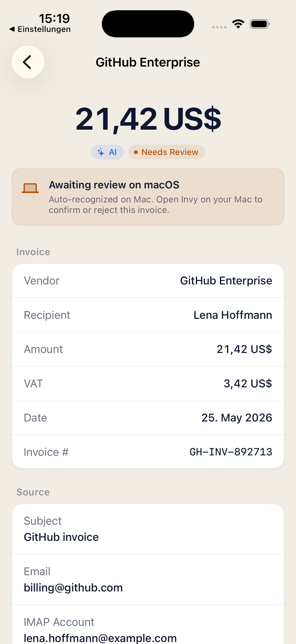Image resolution: width=296 pixels, height=644 pixels.
Task: Tap the IMAP Account label
Action: 59,622
